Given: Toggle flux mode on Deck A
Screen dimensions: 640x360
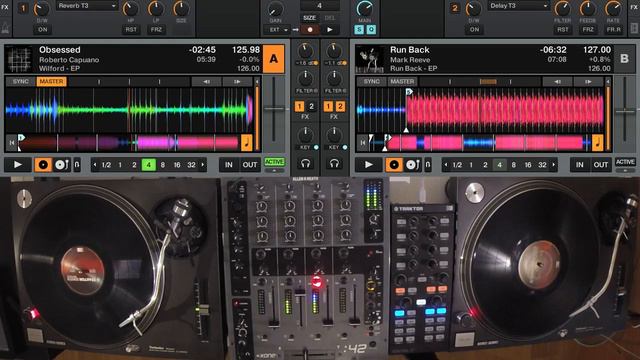Looking at the screenshot, I should click(76, 164).
